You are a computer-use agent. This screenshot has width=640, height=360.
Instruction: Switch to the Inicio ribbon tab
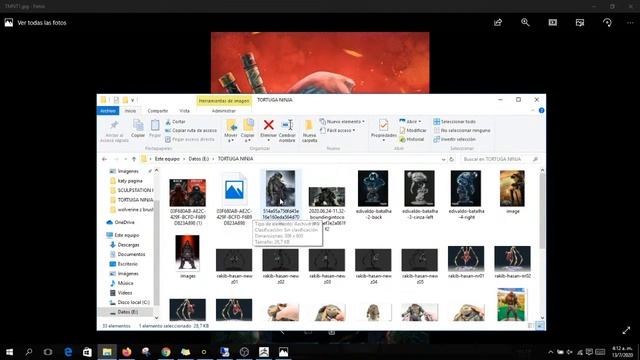130,111
